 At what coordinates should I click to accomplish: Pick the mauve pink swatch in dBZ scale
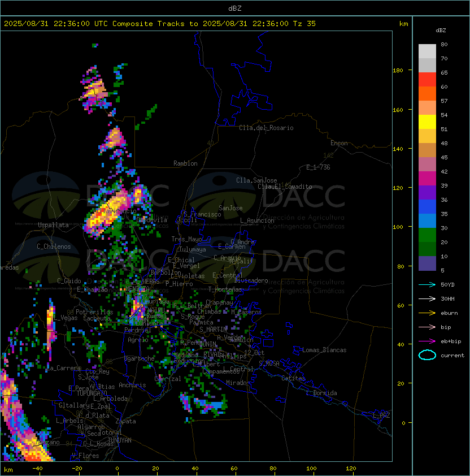[x=427, y=165]
